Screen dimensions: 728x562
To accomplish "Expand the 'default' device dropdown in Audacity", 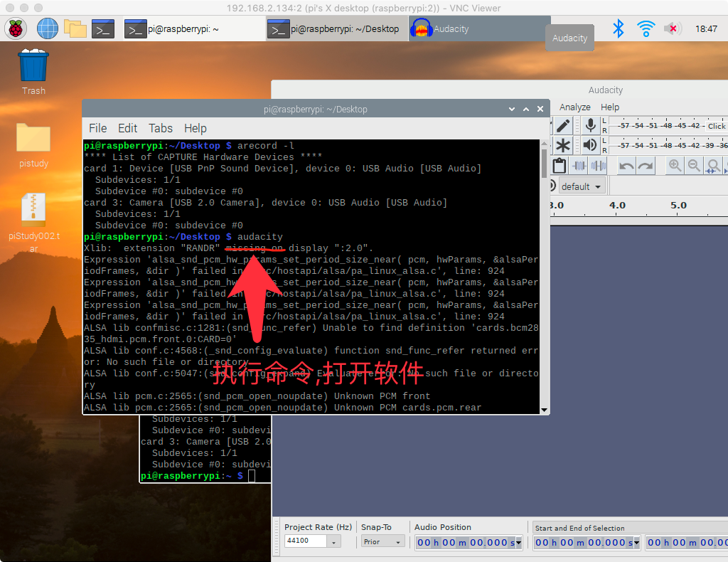I will click(x=582, y=186).
